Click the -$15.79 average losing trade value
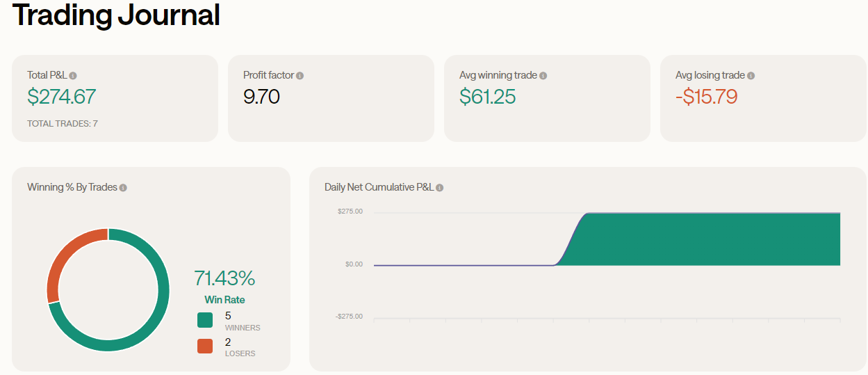 tap(706, 97)
